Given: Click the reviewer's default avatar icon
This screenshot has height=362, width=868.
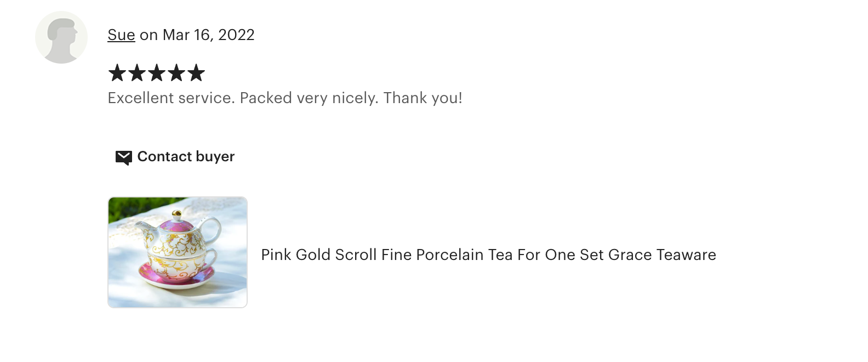Looking at the screenshot, I should click(x=61, y=37).
